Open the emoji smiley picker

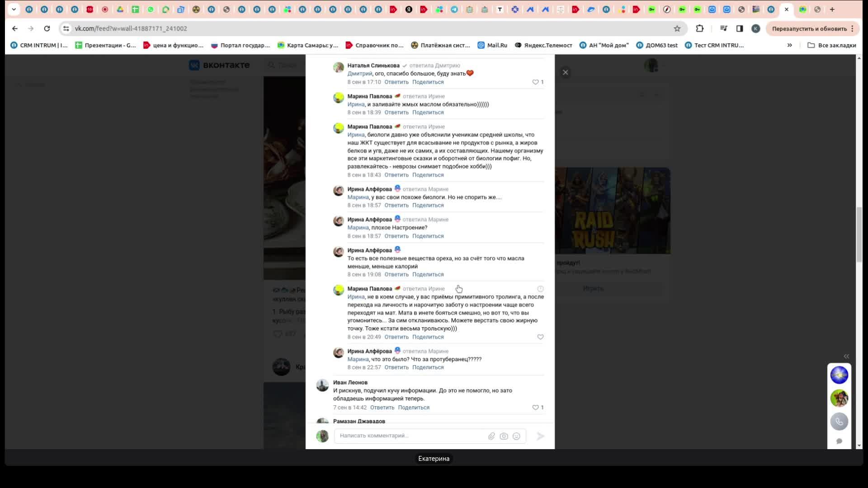tap(516, 436)
